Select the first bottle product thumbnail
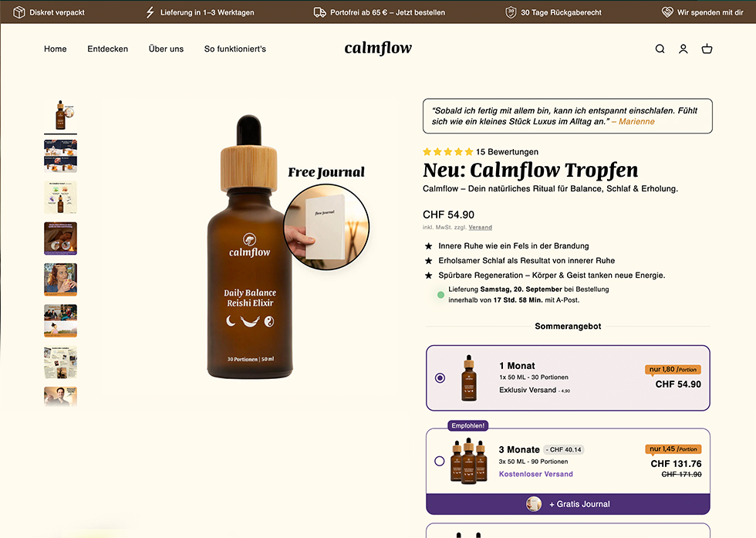 (x=60, y=115)
